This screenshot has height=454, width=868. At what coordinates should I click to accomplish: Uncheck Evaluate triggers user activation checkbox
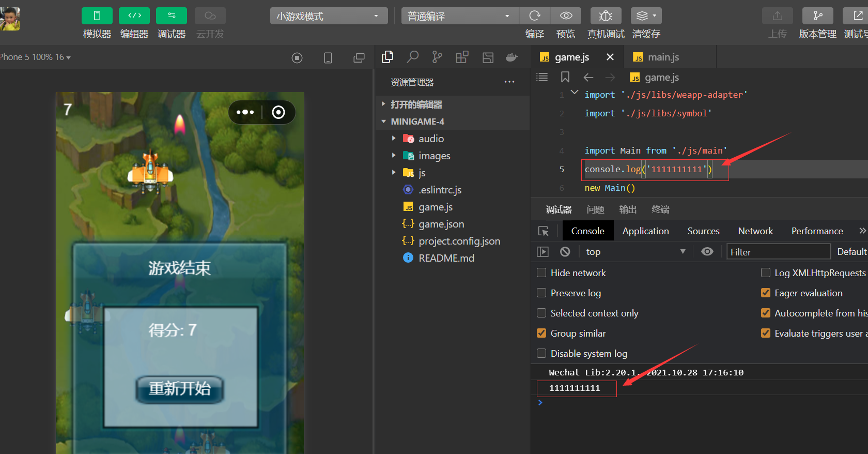[x=766, y=333]
